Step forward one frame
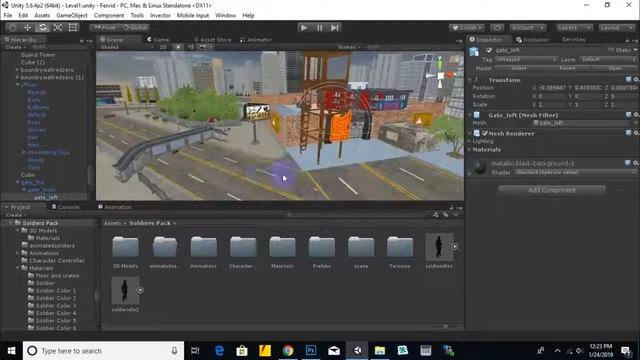The height and width of the screenshot is (360, 640). tap(335, 27)
